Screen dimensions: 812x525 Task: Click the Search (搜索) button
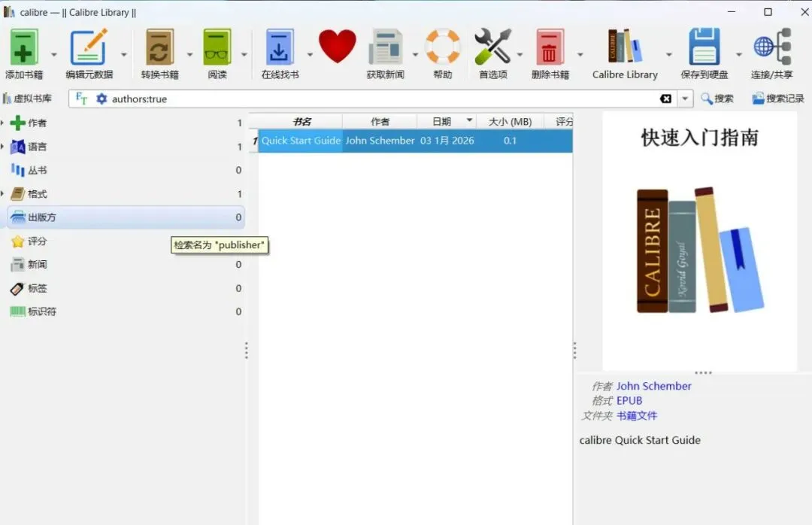coord(717,99)
